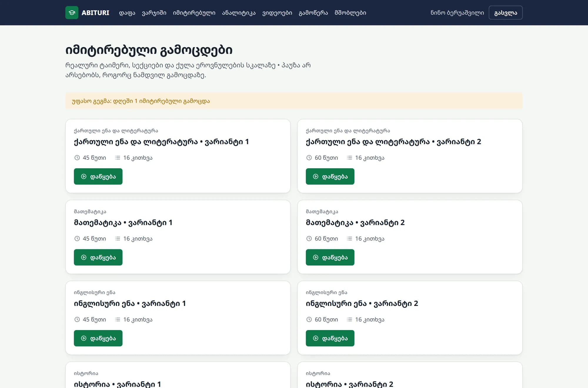Click page heading იმიტირებული გამოცდები

pyautogui.click(x=149, y=50)
